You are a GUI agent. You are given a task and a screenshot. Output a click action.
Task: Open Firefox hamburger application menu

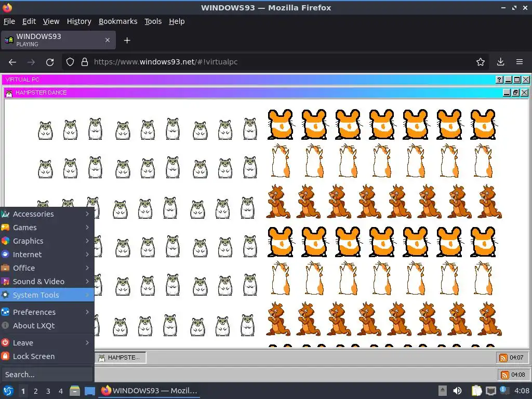520,62
